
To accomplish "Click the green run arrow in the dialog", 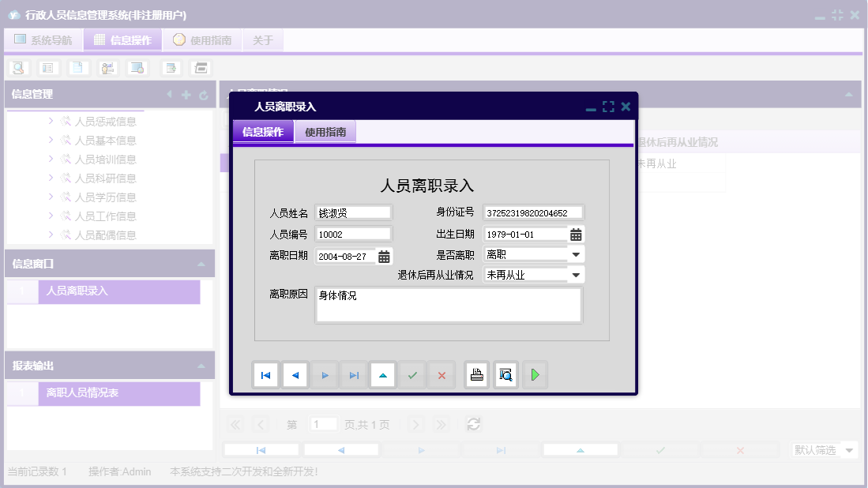I will point(535,374).
